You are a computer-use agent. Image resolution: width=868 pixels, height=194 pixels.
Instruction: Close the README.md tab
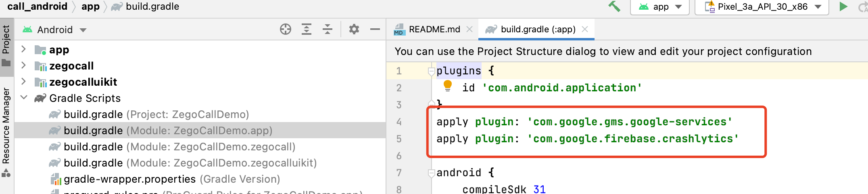tap(469, 29)
